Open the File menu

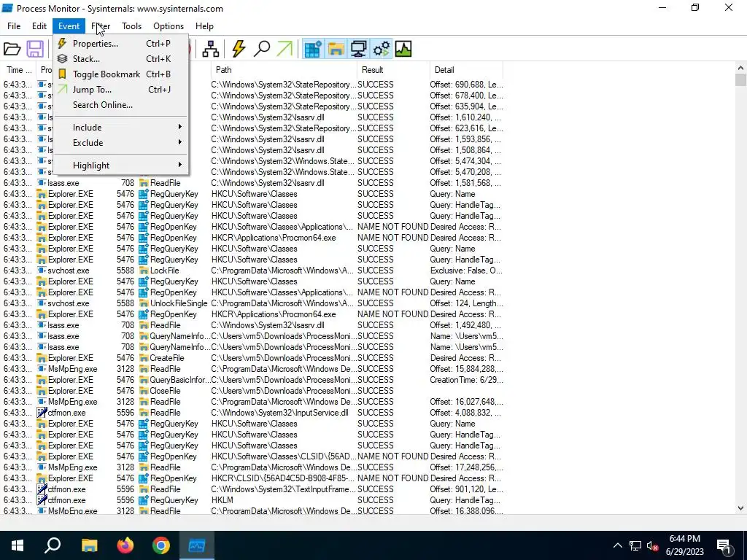point(14,26)
